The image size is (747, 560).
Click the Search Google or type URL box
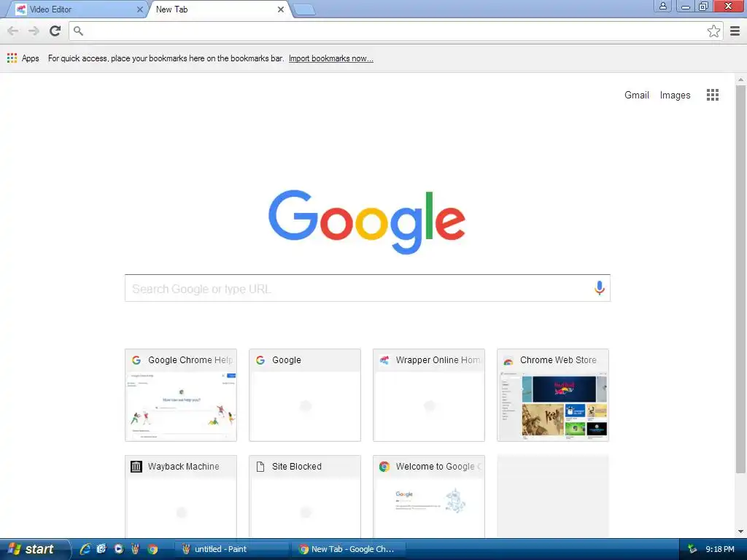pyautogui.click(x=368, y=288)
